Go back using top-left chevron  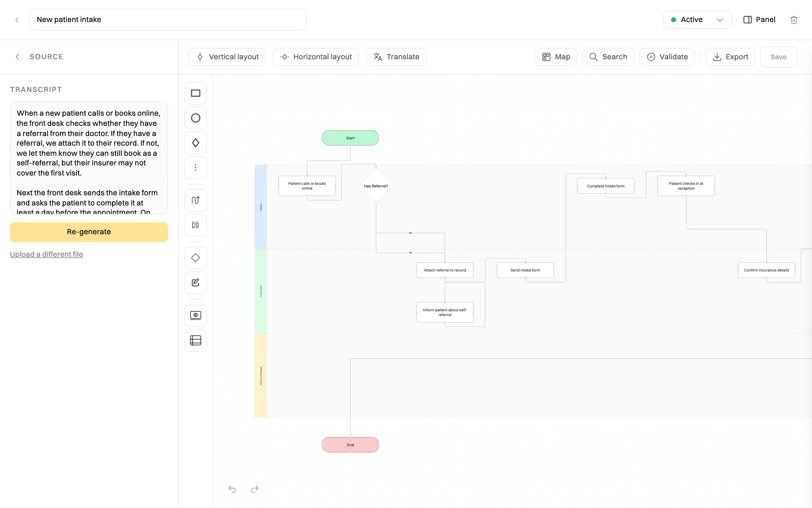pos(17,20)
